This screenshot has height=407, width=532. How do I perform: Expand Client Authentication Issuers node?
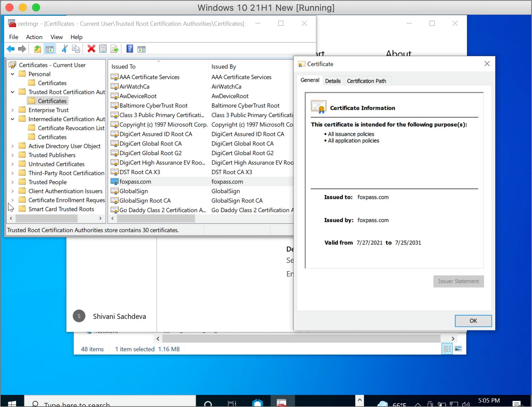[12, 191]
